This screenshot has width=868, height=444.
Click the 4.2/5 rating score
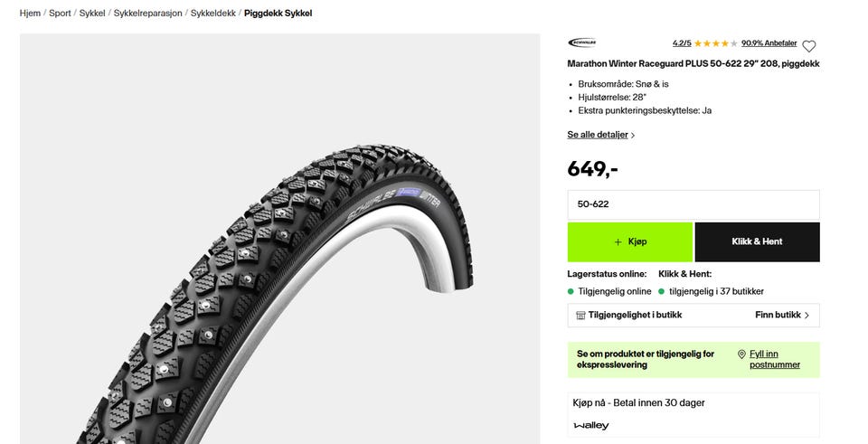682,43
